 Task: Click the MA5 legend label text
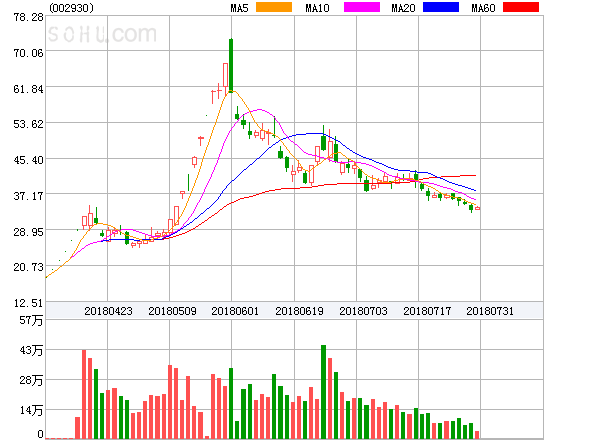pyautogui.click(x=240, y=8)
